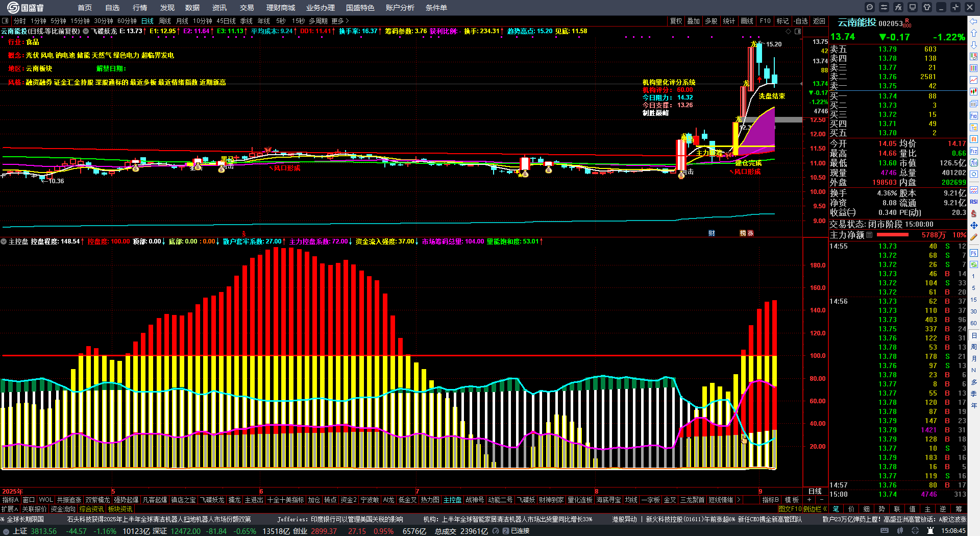Open 综合资讯 news tab
The height and width of the screenshot is (536, 980).
click(x=91, y=509)
